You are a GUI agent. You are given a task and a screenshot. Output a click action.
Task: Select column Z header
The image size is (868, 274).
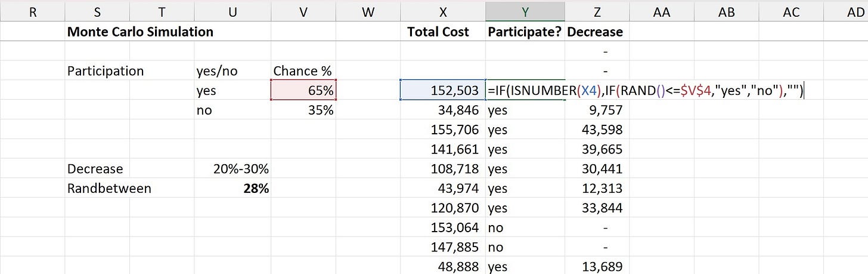click(x=597, y=11)
